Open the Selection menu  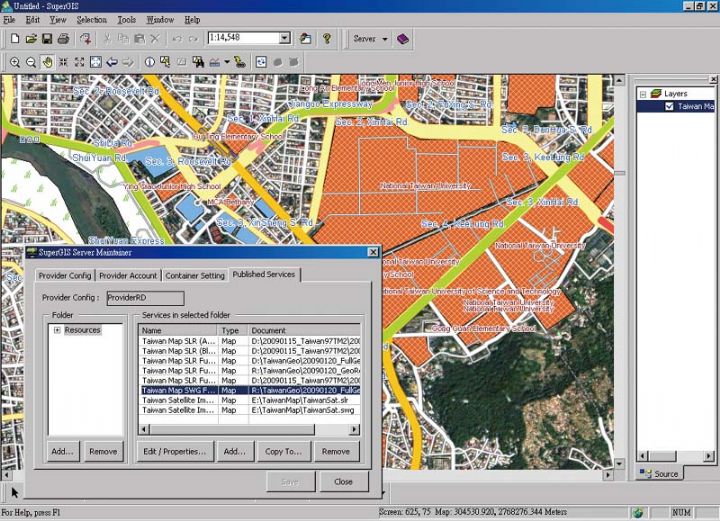click(x=91, y=19)
